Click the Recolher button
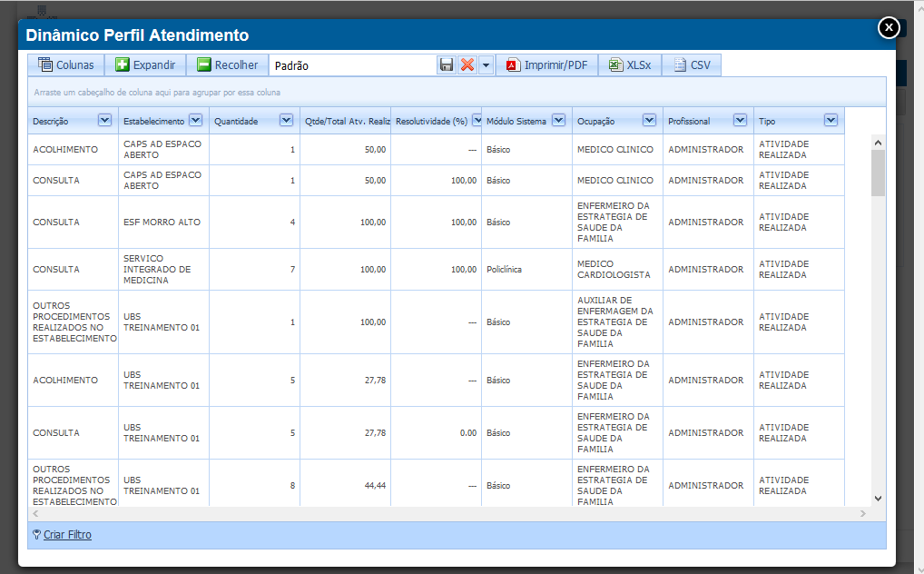Screen dimensions: 924x574 coord(228,64)
